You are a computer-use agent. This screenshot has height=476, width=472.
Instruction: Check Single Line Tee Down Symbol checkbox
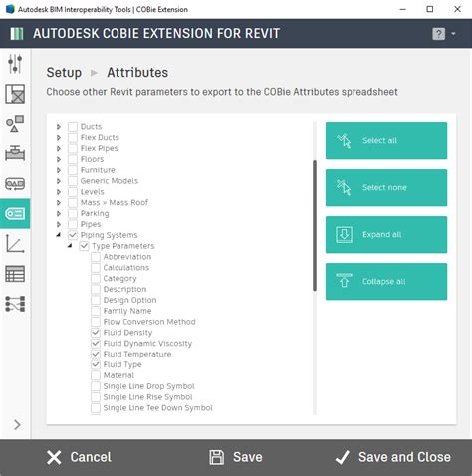96,408
